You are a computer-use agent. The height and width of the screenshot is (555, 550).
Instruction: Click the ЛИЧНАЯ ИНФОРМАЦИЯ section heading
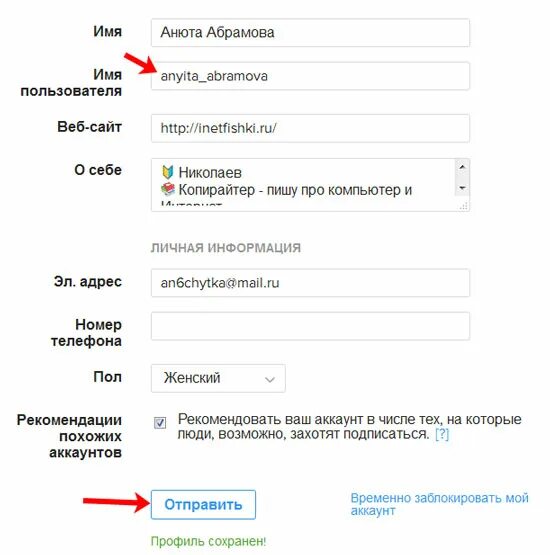226,248
